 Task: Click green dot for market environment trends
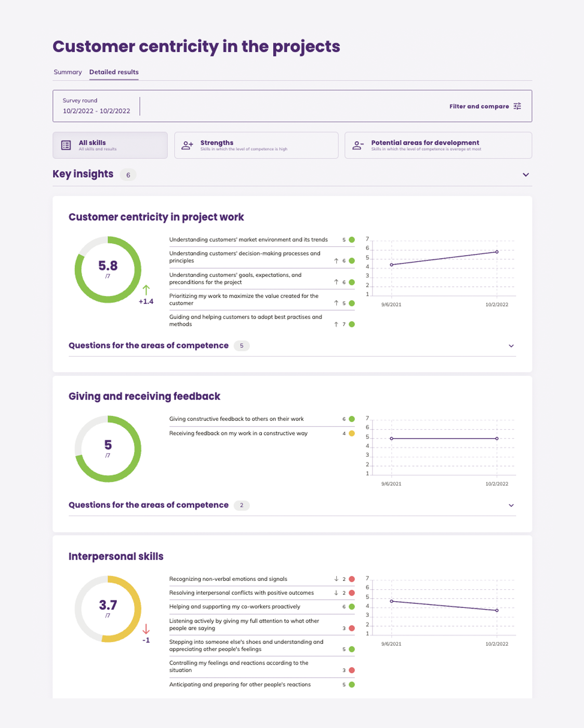(x=352, y=240)
